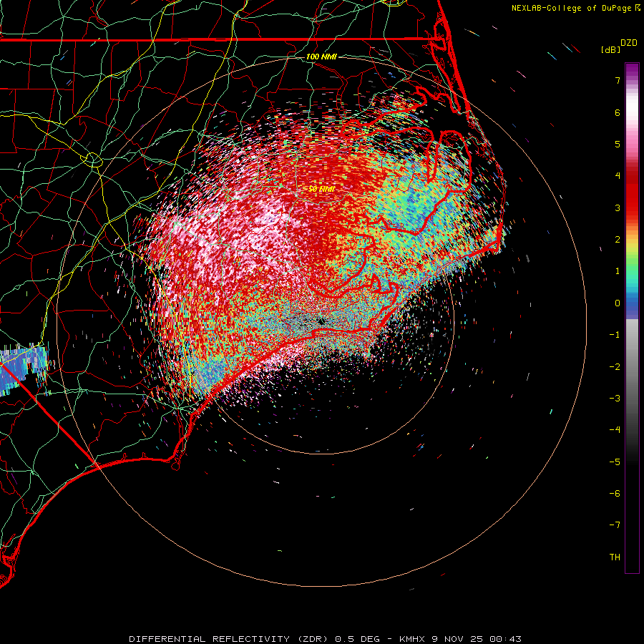Select the -4 dB scale value
Viewport: 644px width, 644px height.
[615, 430]
